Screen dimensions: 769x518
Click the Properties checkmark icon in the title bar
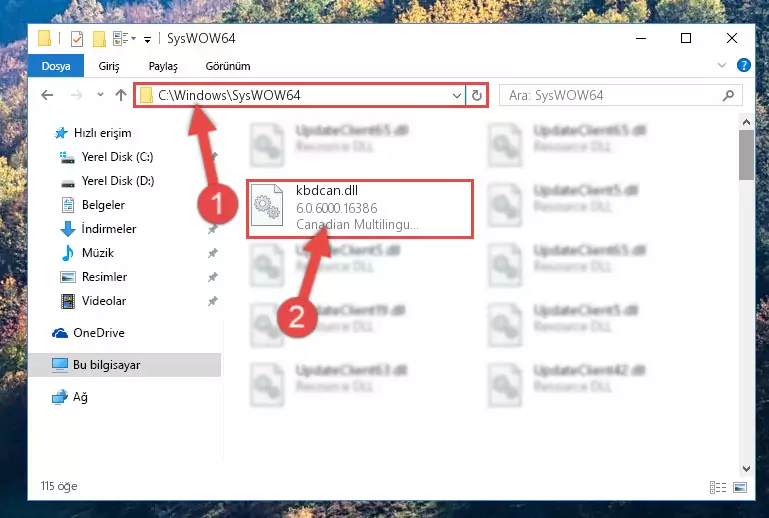pyautogui.click(x=77, y=38)
